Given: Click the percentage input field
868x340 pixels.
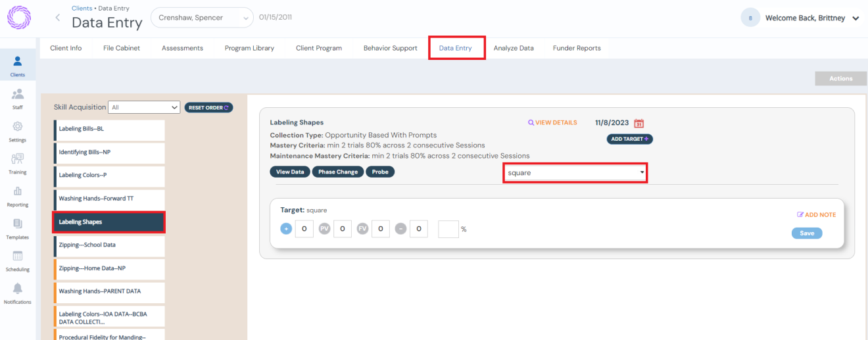Looking at the screenshot, I should pos(448,229).
